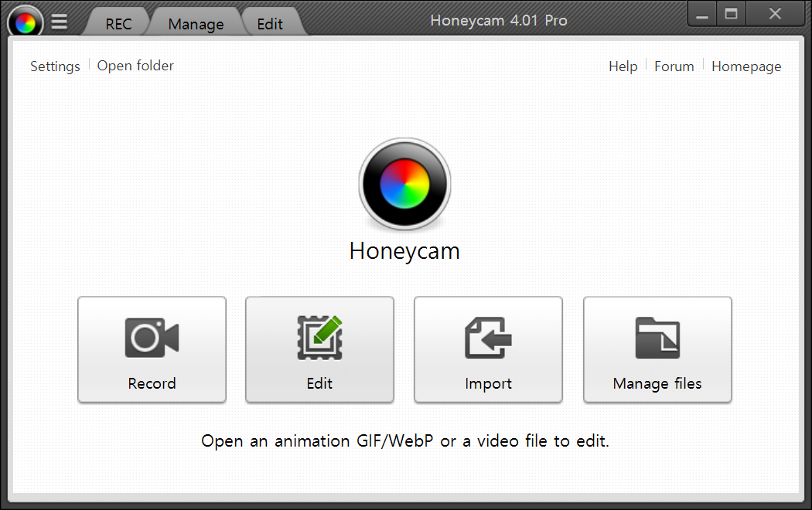Click the Edit button with pencil icon

coord(319,349)
